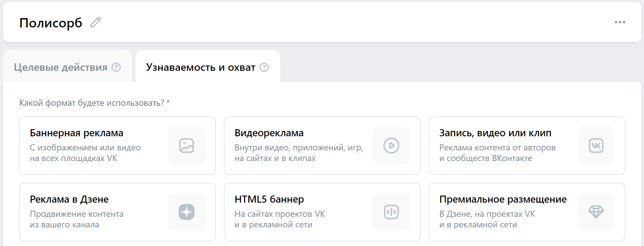Click the Дзен star icon

tap(187, 212)
